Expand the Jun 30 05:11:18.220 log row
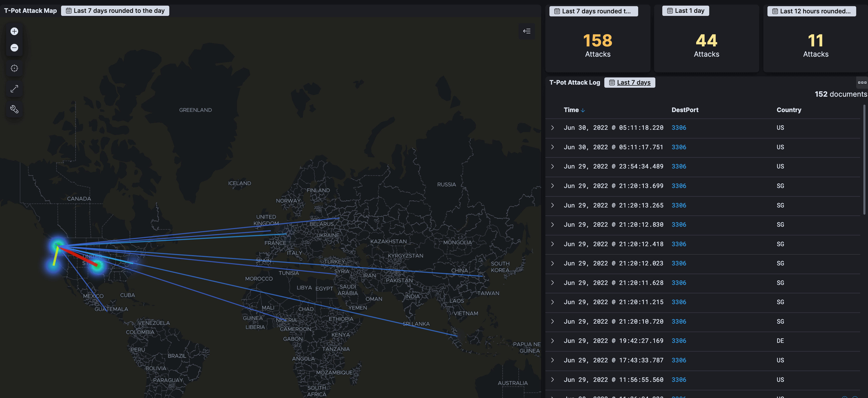 point(553,128)
